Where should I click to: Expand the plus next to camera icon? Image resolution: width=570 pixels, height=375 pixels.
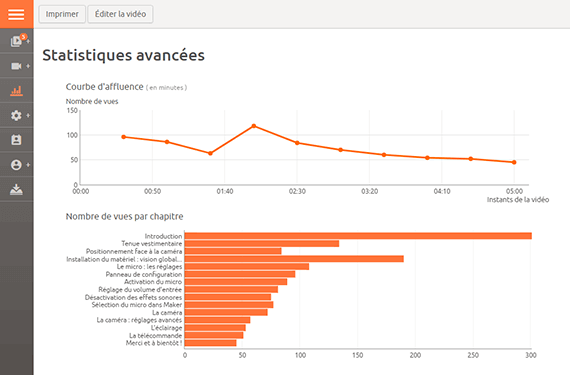pyautogui.click(x=28, y=66)
